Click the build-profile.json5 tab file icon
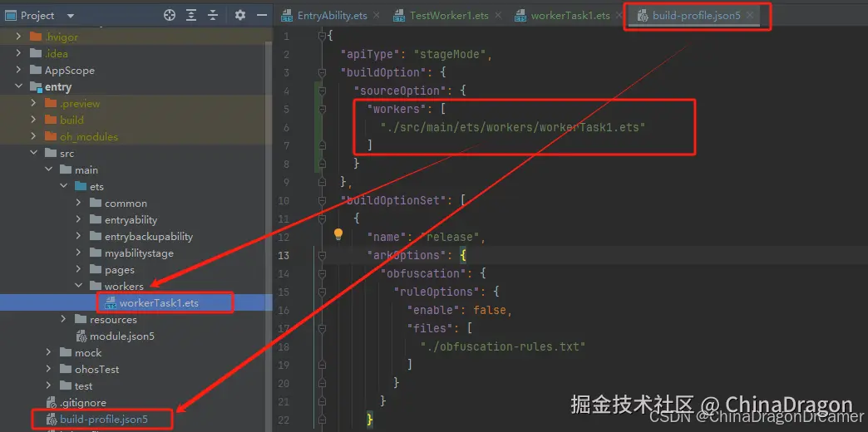 click(643, 16)
